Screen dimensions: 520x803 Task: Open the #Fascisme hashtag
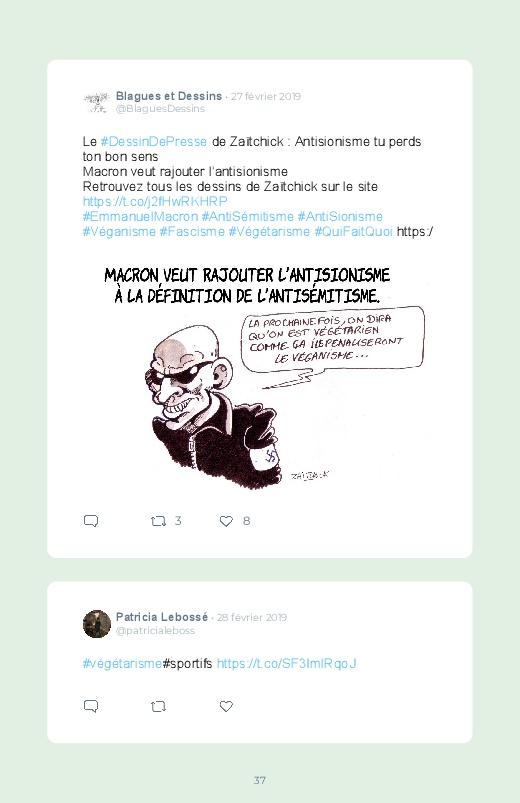(192, 232)
